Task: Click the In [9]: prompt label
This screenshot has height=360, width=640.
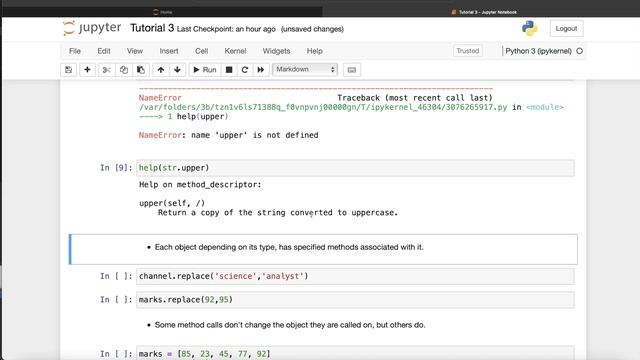Action: click(116, 168)
